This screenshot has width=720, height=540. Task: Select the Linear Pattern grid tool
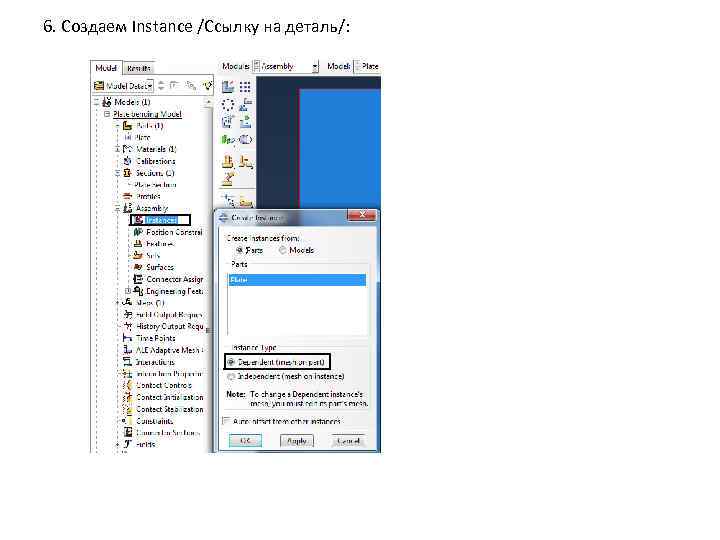click(x=245, y=87)
